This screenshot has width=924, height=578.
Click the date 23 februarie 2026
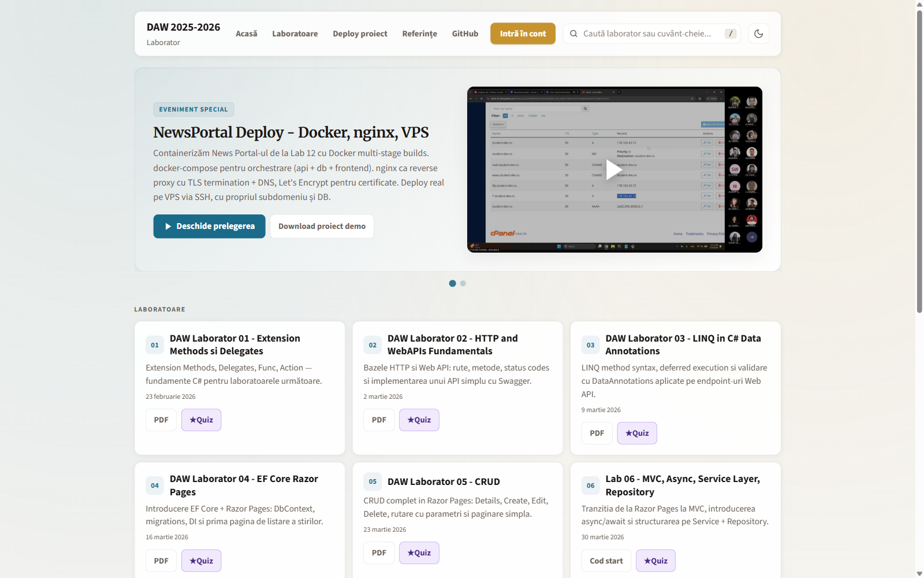click(170, 397)
